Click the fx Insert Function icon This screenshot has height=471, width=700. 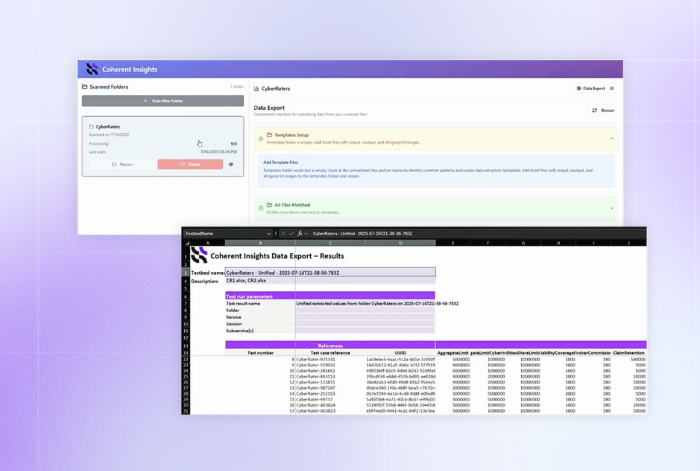(x=300, y=233)
